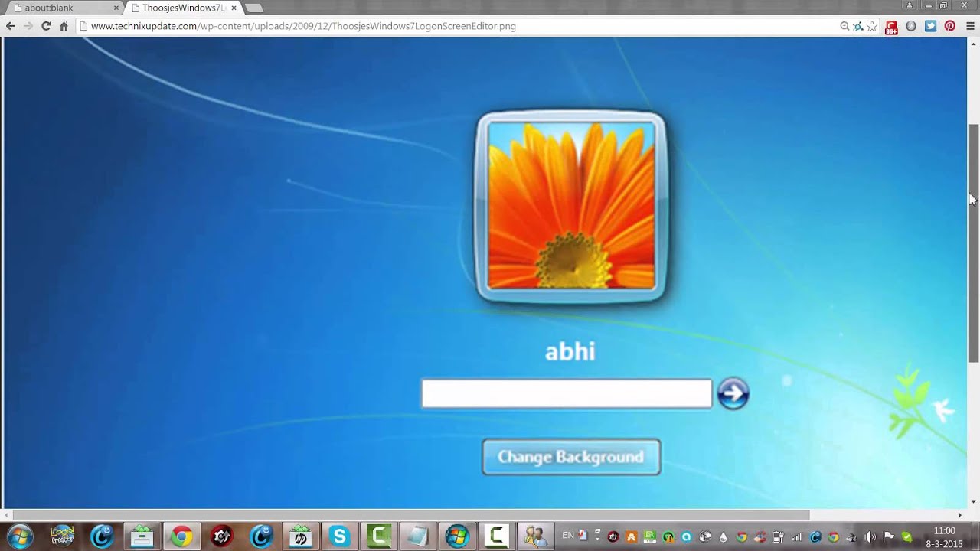This screenshot has height=551, width=980.
Task: Open the Windows Start menu
Action: (x=21, y=536)
